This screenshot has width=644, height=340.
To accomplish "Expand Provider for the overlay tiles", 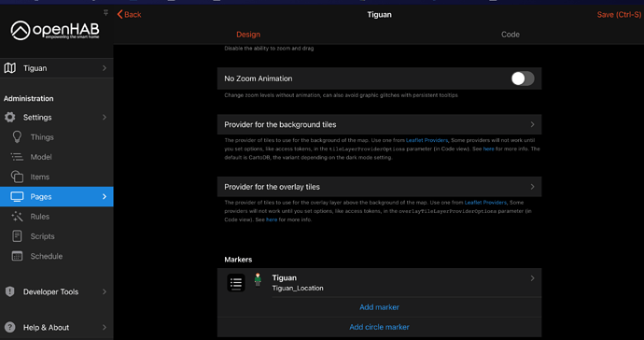I will pos(379,187).
